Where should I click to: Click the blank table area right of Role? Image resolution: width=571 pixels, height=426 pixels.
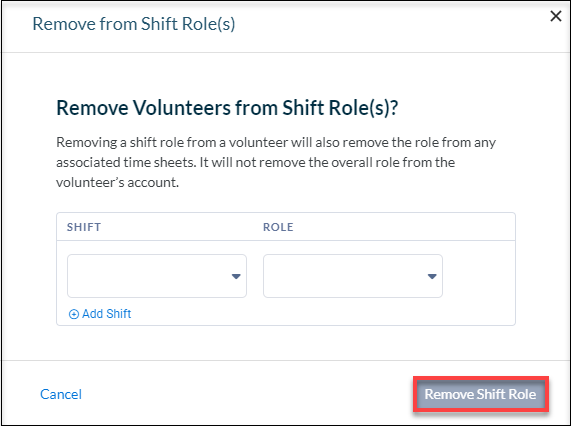(479, 276)
